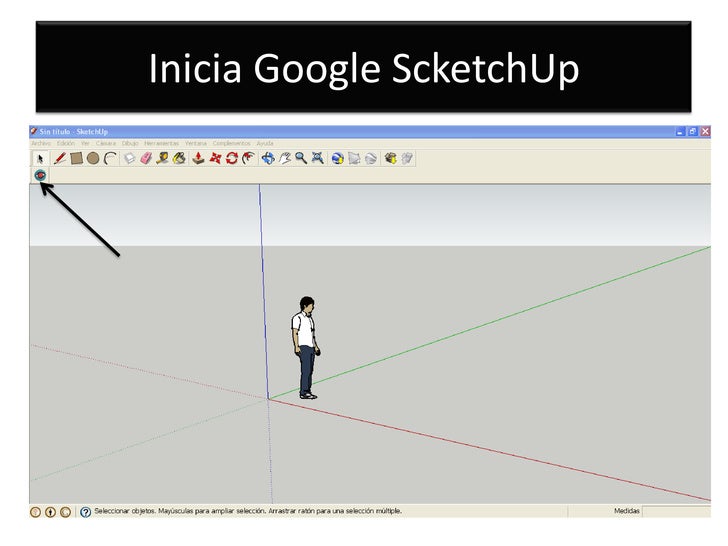
Task: Choose the Push/Pull tool
Action: click(x=198, y=159)
